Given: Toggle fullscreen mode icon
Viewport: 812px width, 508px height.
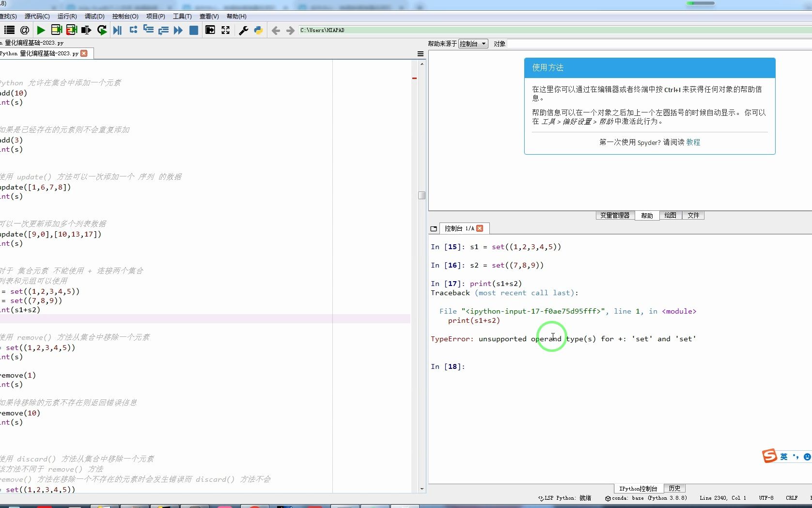Looking at the screenshot, I should pyautogui.click(x=226, y=30).
